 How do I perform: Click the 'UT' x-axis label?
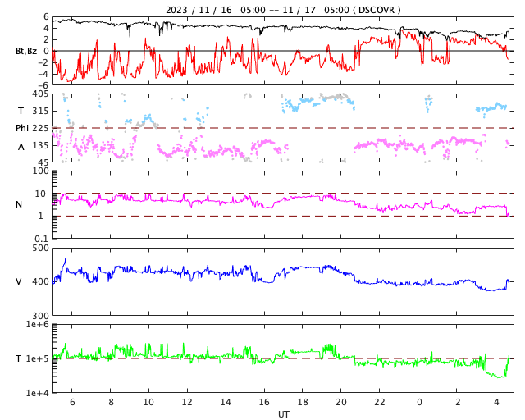(284, 414)
